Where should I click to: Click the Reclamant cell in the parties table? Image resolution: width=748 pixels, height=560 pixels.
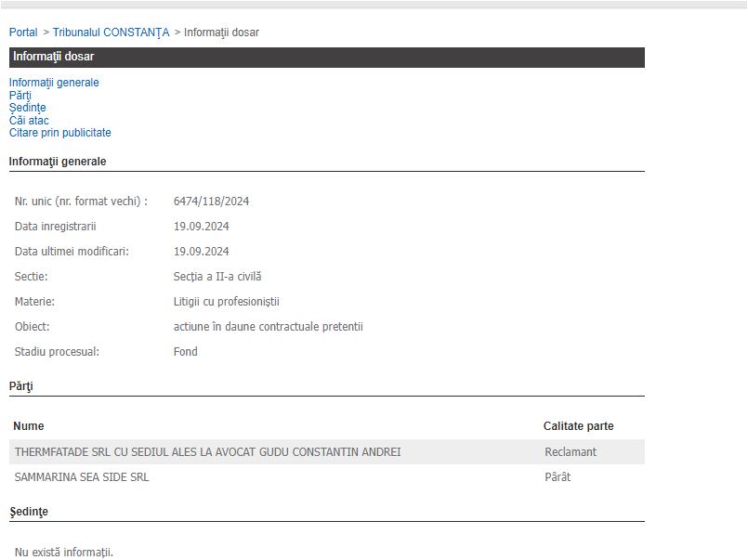[x=571, y=452]
